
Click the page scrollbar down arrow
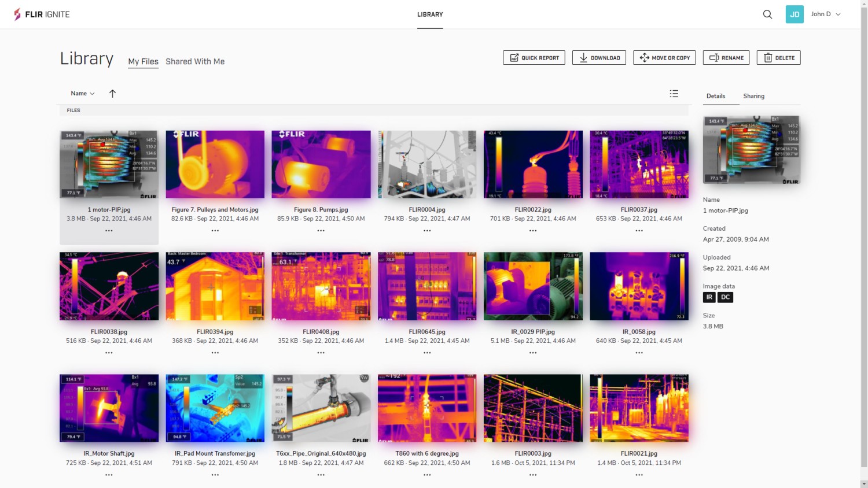tap(864, 484)
